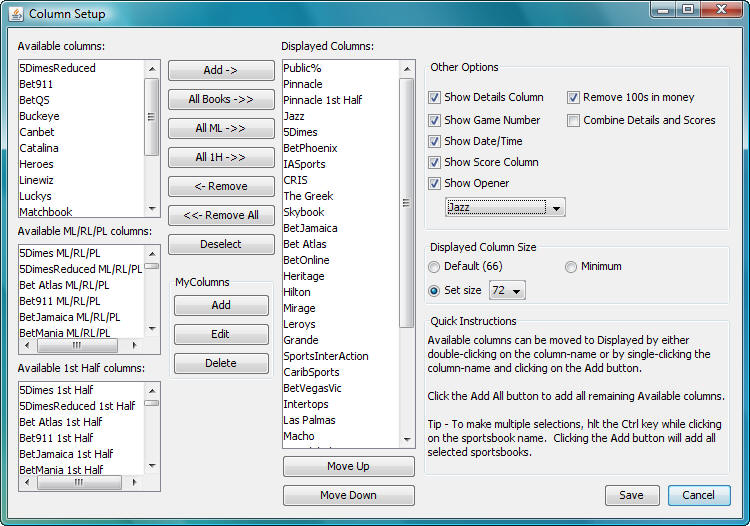Click MyColumns Add button
Screen dimensions: 750x526
tap(221, 305)
